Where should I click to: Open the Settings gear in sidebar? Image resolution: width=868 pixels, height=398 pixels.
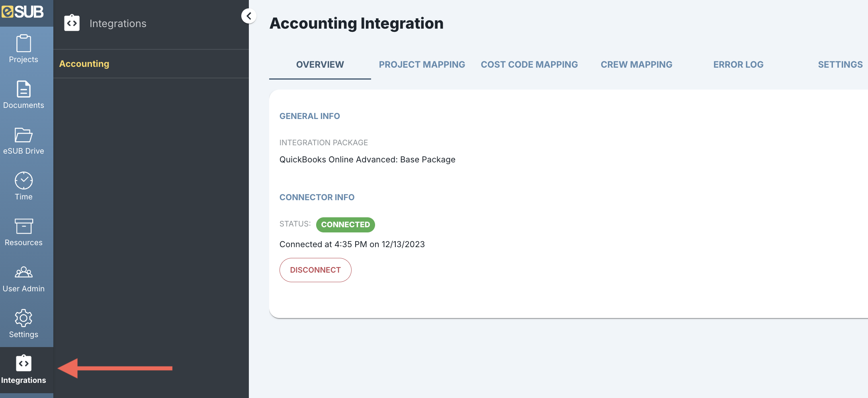[x=23, y=324]
